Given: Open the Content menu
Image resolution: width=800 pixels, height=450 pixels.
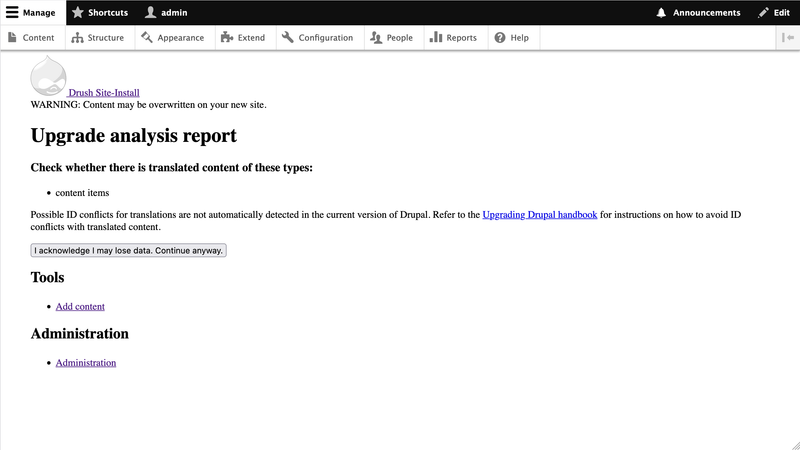Looking at the screenshot, I should coord(31,38).
